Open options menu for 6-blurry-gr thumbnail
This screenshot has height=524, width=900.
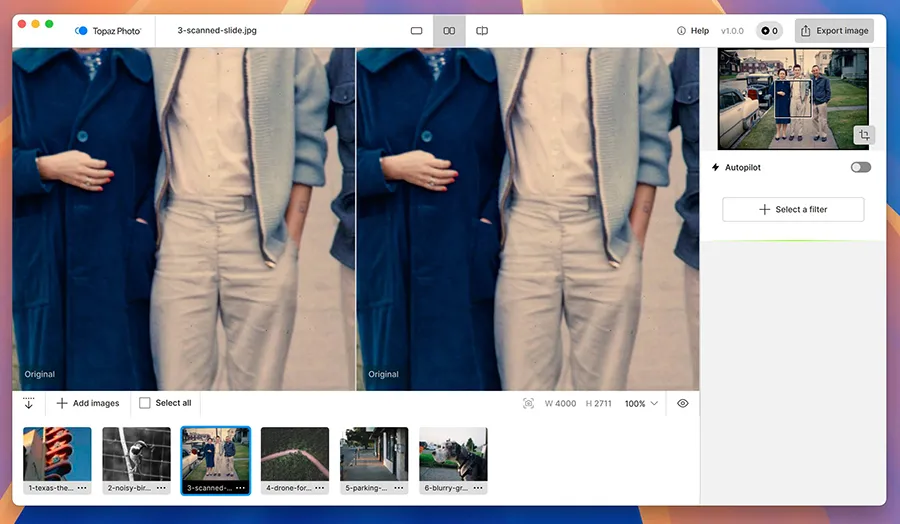coord(478,488)
